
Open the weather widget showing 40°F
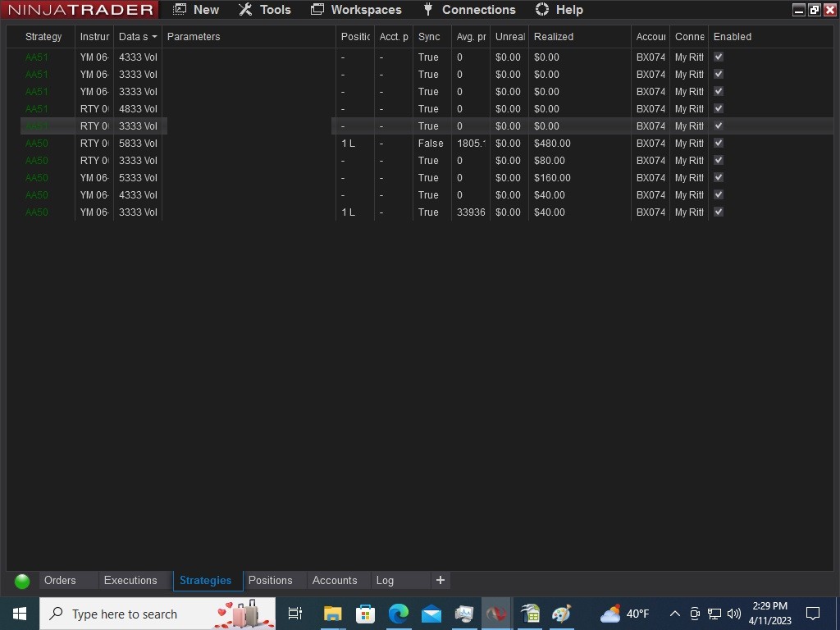coord(624,614)
